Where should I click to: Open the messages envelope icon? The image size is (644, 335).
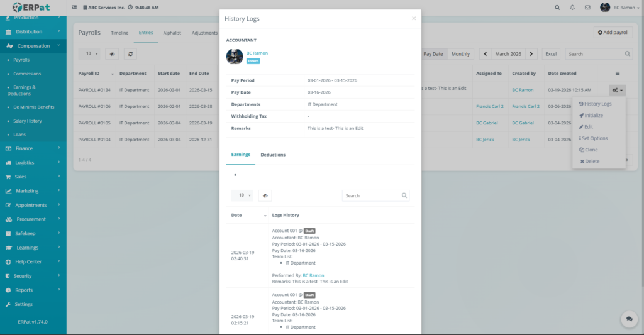[x=587, y=8]
